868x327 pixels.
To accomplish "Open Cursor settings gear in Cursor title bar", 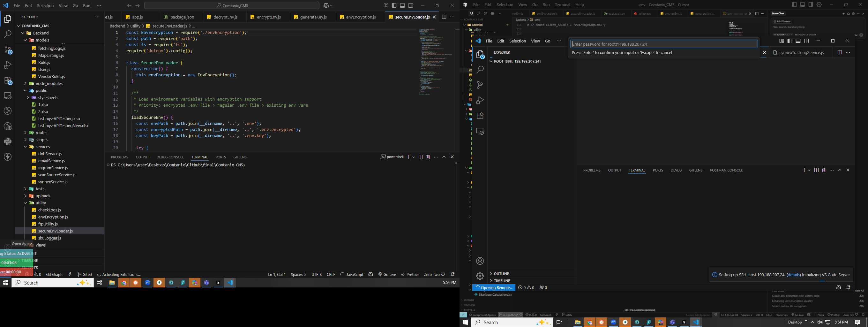I will tap(819, 4).
